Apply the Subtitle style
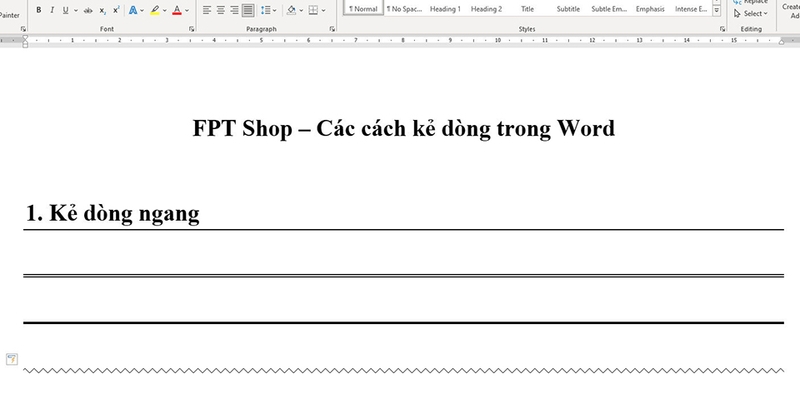This screenshot has height=394, width=800. (x=568, y=9)
